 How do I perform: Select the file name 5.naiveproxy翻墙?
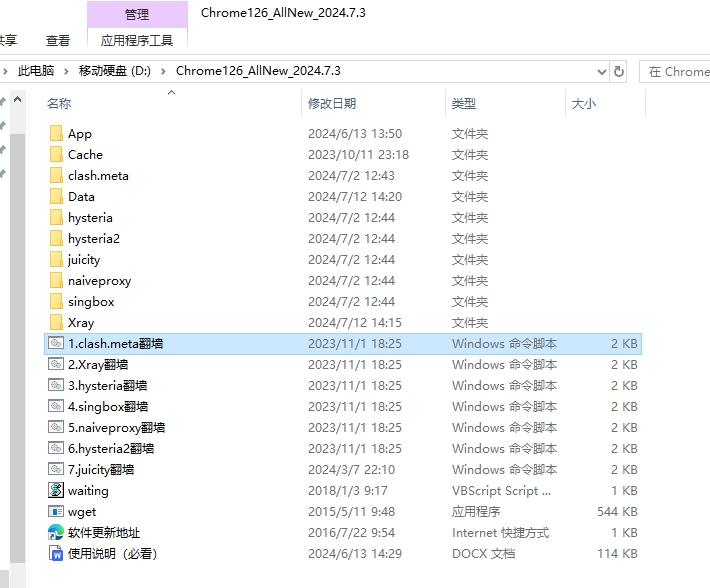click(x=117, y=427)
